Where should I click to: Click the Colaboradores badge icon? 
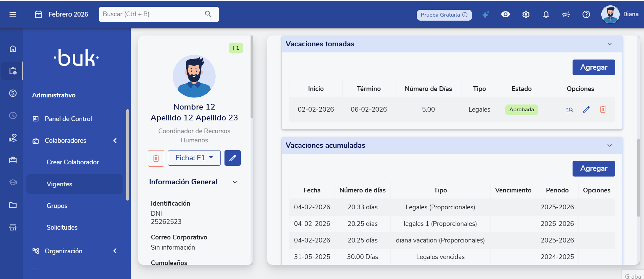36,140
